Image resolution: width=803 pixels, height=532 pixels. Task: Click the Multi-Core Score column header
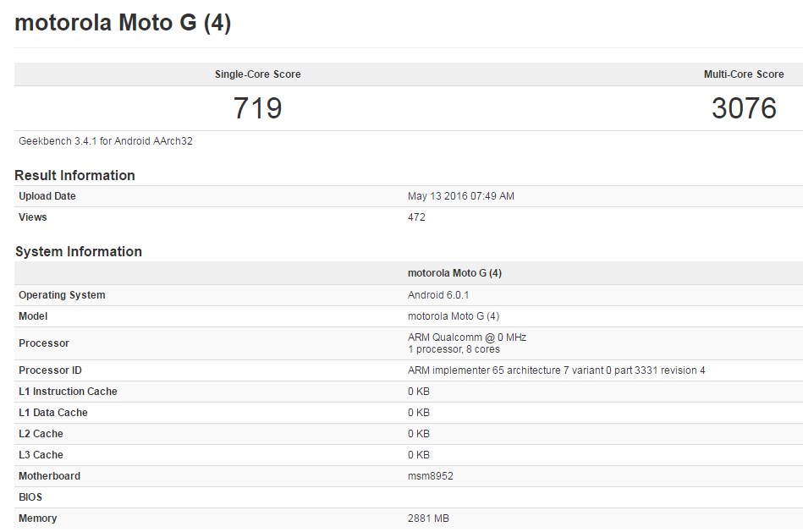click(x=744, y=74)
